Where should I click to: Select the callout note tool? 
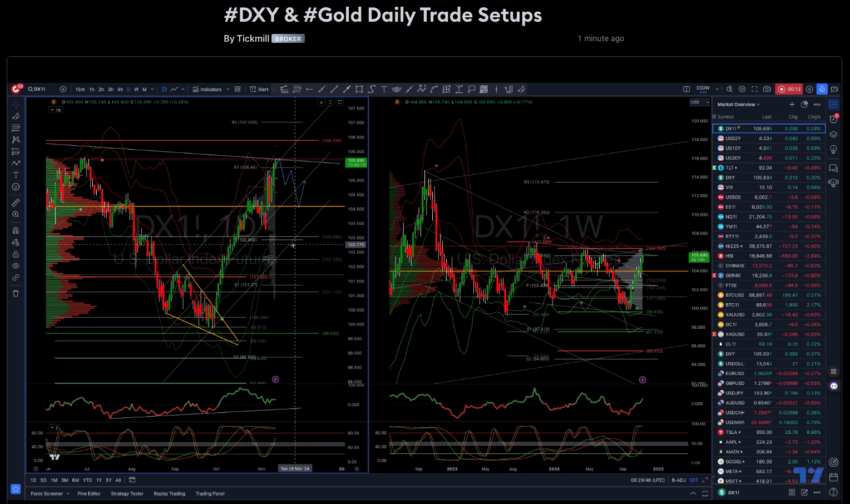471,89
